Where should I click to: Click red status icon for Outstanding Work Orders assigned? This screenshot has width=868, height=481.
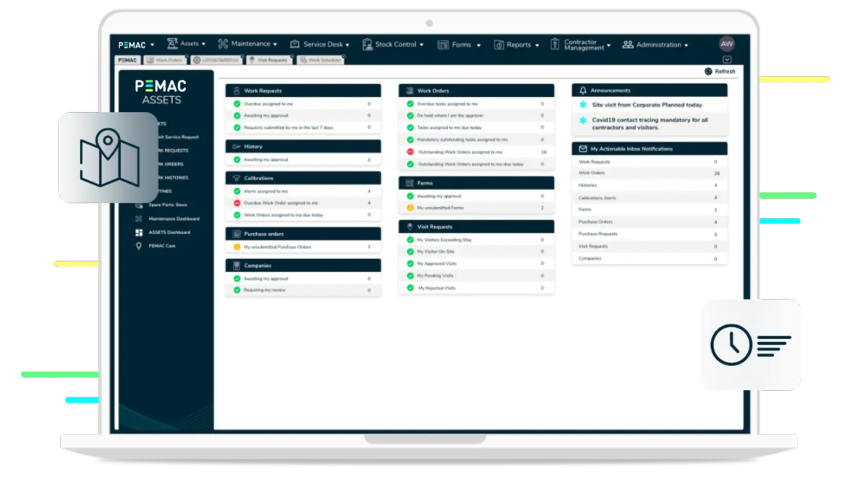tap(410, 152)
